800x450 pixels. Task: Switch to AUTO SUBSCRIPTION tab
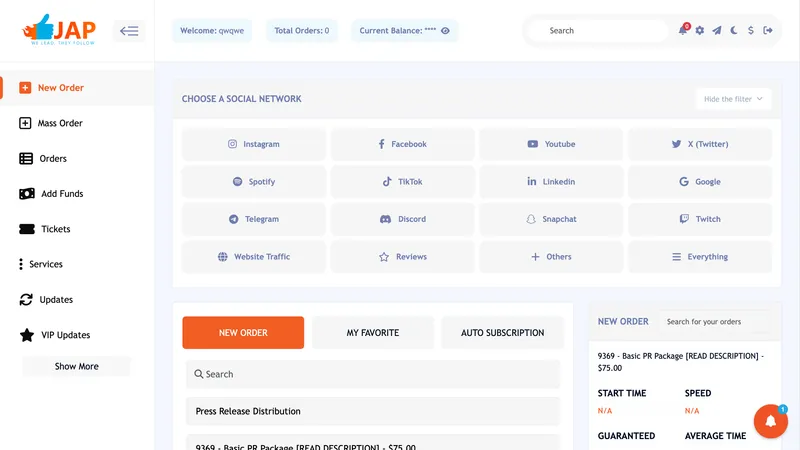(503, 333)
